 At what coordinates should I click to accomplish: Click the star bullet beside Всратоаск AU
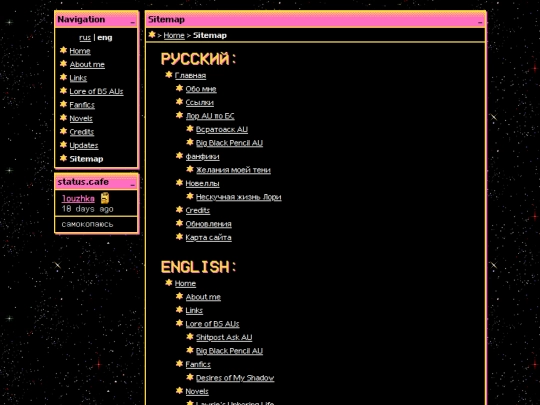click(190, 128)
